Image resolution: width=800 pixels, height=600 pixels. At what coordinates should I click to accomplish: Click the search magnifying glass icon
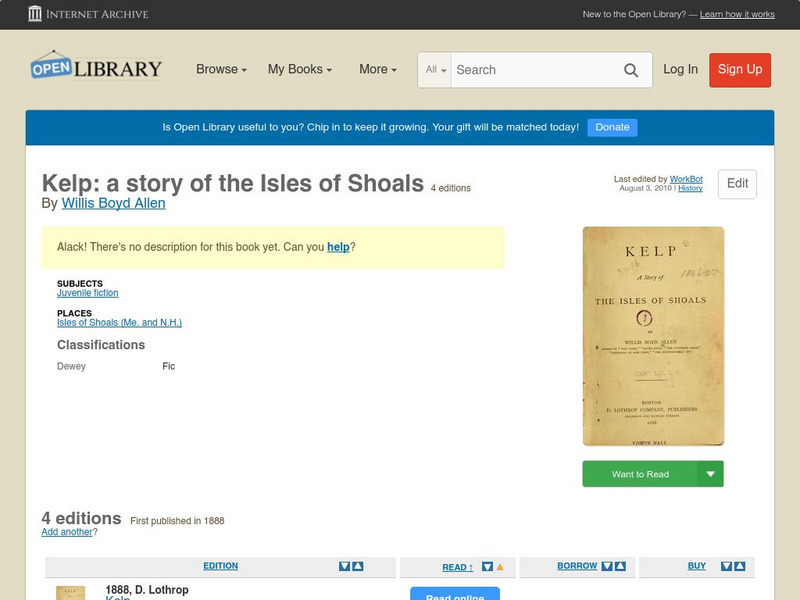pos(632,70)
